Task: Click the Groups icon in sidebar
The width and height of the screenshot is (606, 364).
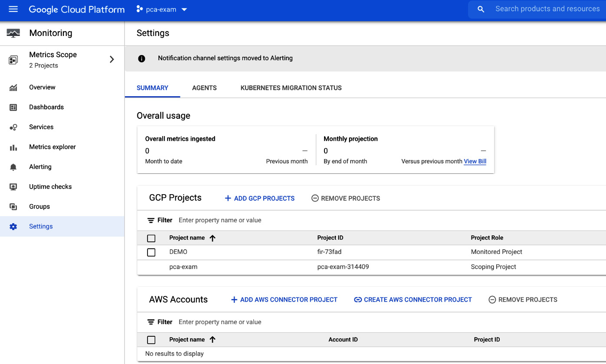Action: click(13, 207)
